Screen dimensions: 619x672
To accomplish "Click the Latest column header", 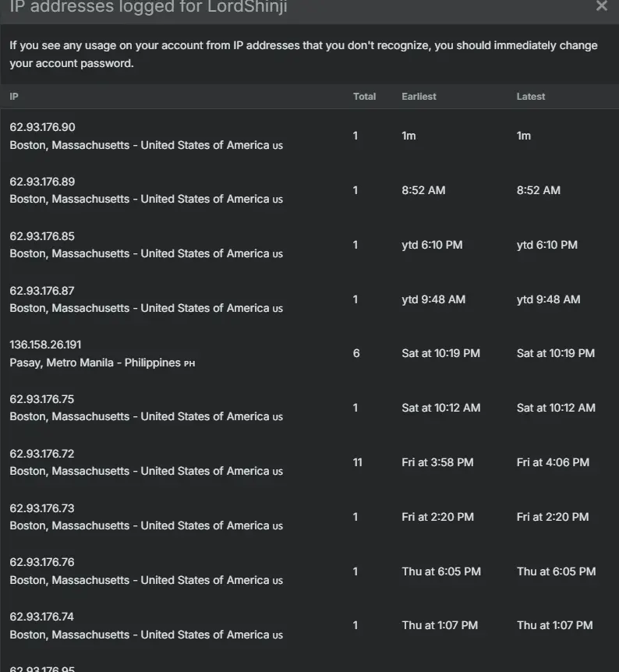I will click(x=531, y=97).
